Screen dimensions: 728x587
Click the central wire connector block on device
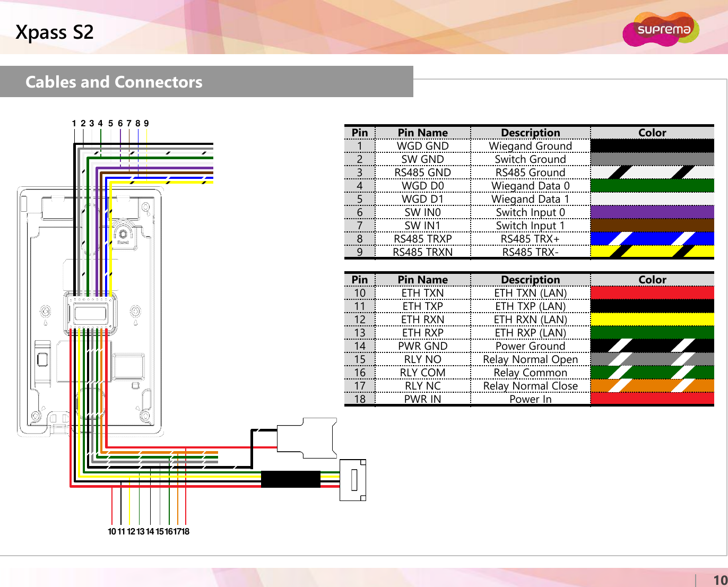click(x=91, y=313)
